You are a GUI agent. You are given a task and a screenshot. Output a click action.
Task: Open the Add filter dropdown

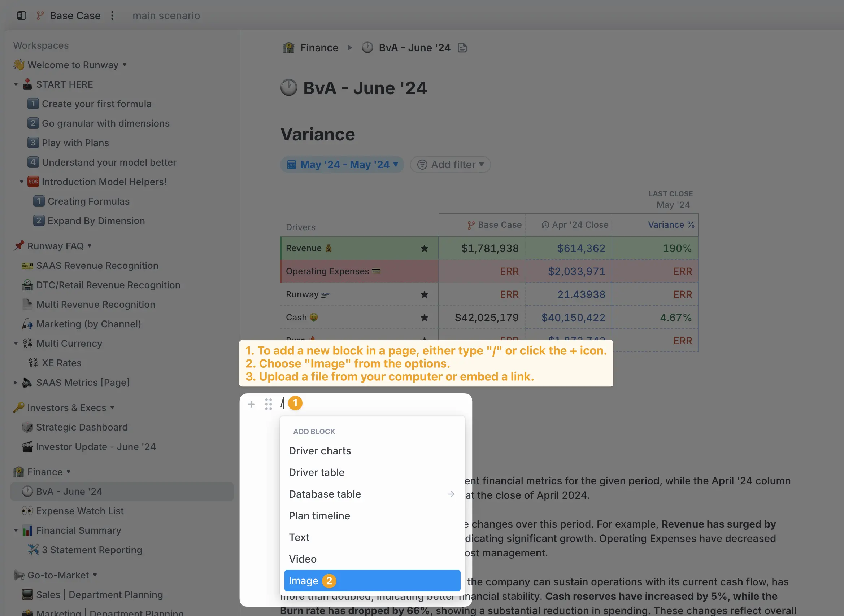450,165
